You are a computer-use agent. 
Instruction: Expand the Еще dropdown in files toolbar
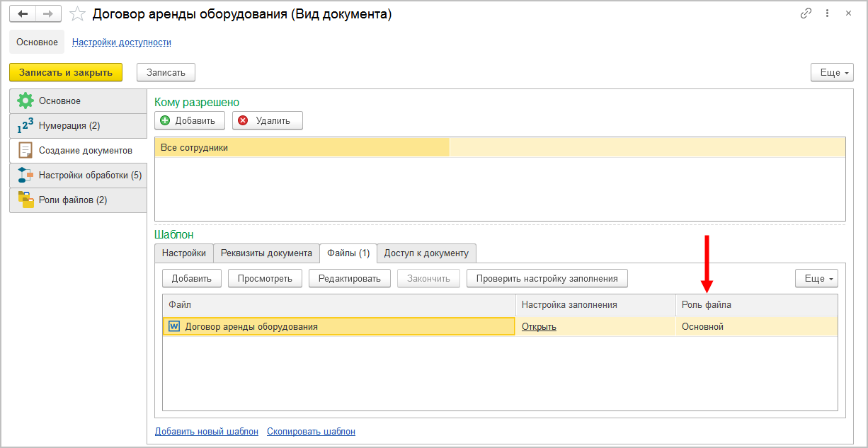click(816, 278)
